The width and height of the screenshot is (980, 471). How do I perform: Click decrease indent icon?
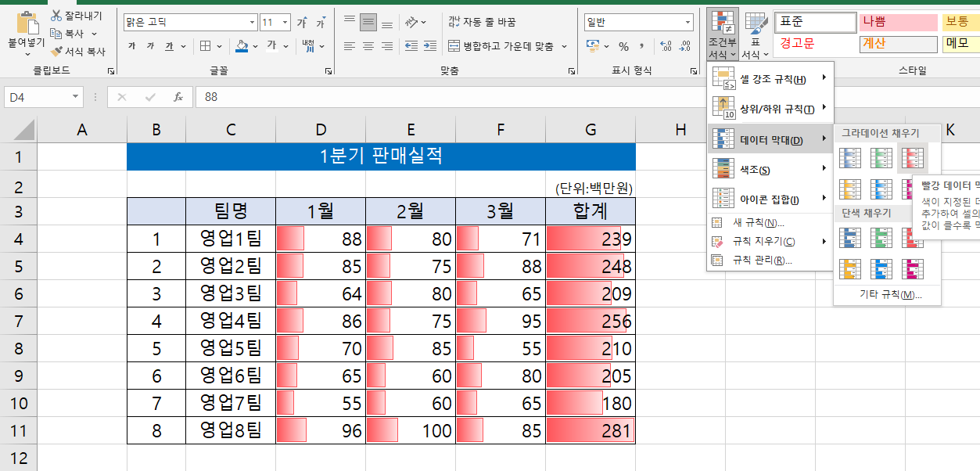point(411,46)
